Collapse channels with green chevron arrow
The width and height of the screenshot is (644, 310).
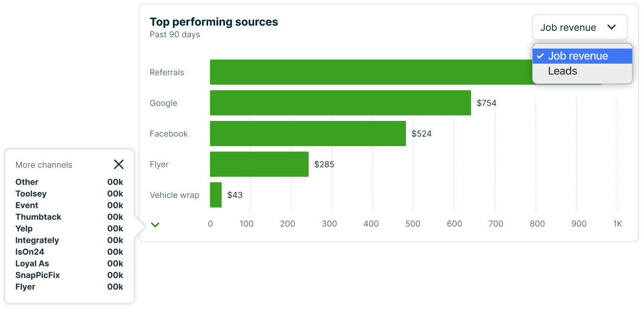pos(155,225)
